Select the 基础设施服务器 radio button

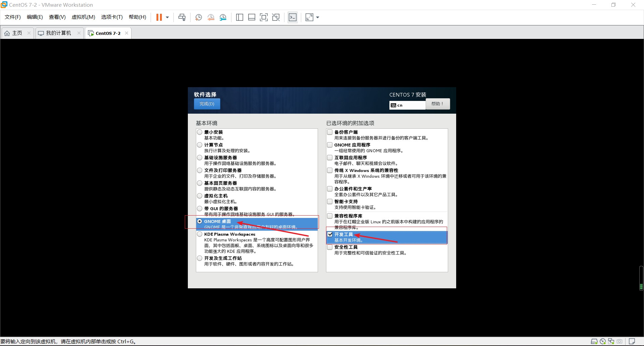tap(200, 158)
